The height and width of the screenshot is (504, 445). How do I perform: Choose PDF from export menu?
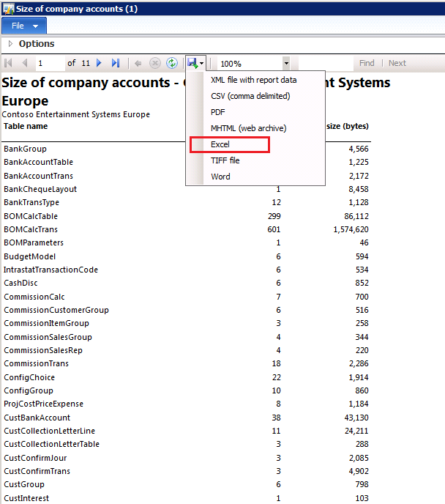pyautogui.click(x=218, y=112)
